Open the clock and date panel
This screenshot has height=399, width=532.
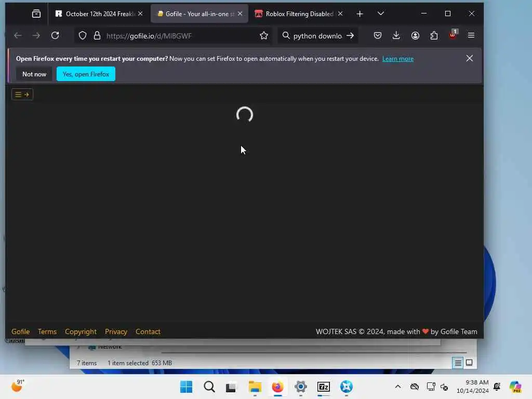(x=472, y=387)
